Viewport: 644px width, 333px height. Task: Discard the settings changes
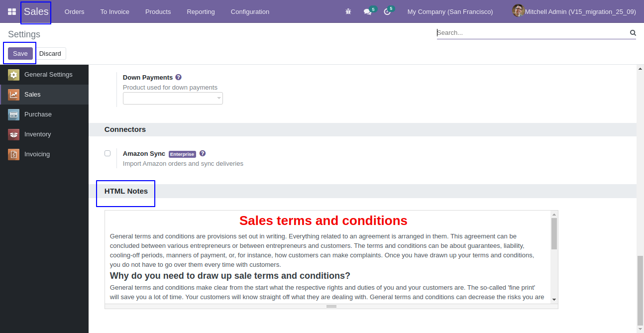click(x=50, y=54)
